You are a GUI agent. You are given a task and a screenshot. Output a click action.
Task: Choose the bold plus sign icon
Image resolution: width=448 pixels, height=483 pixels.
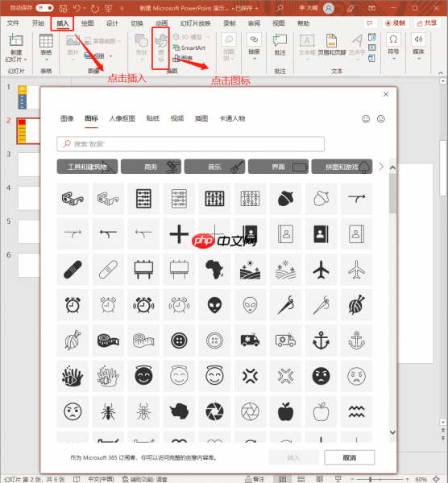[179, 233]
